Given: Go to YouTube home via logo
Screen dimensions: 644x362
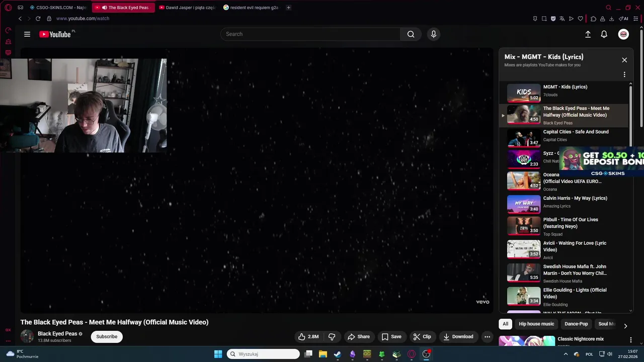Looking at the screenshot, I should pyautogui.click(x=55, y=34).
